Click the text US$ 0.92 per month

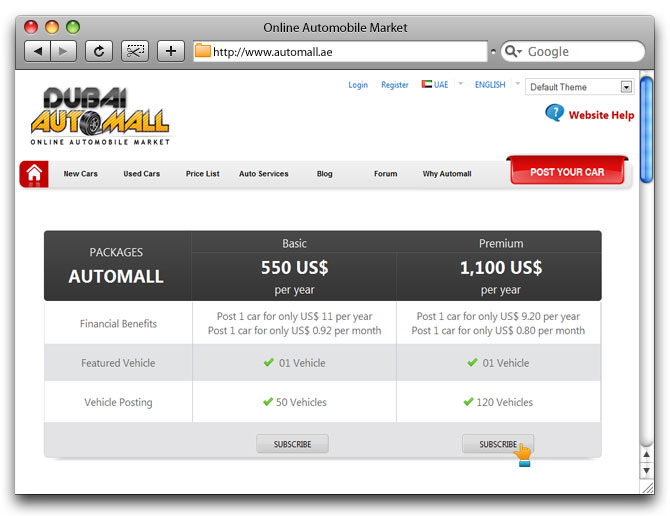coord(336,331)
